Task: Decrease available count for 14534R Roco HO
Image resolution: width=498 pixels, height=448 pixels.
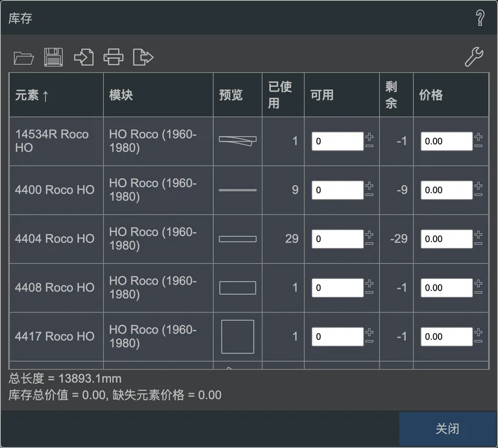Action: pos(369,146)
